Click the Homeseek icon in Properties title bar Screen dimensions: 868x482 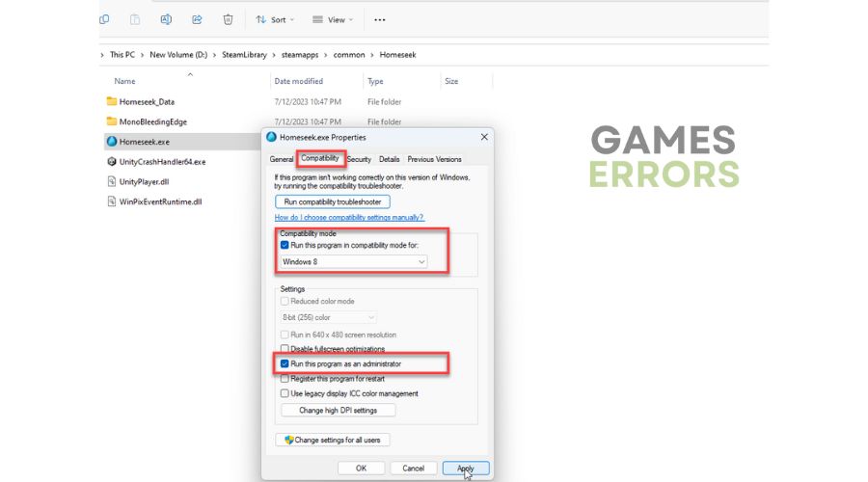click(271, 137)
